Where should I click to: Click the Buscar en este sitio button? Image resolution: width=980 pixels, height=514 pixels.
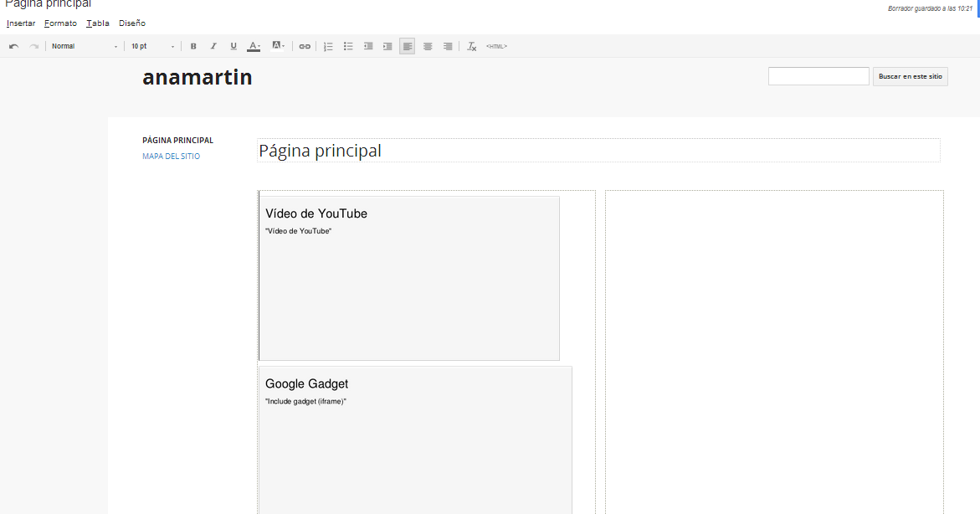(910, 76)
